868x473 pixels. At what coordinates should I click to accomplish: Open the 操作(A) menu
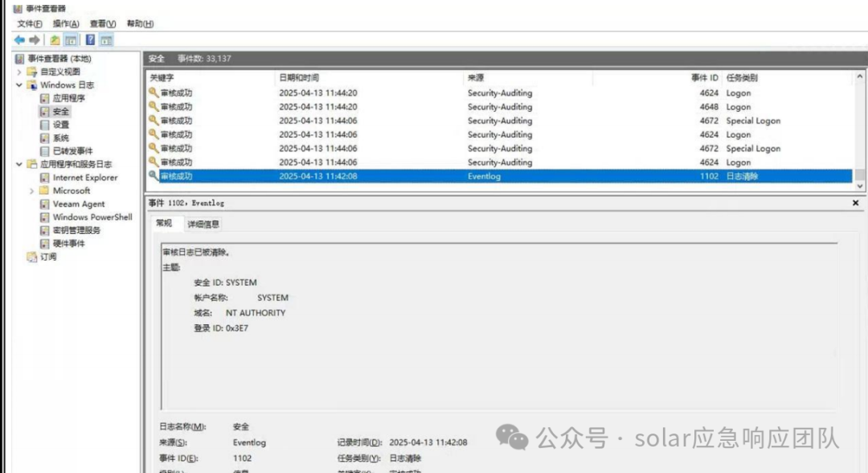(66, 23)
